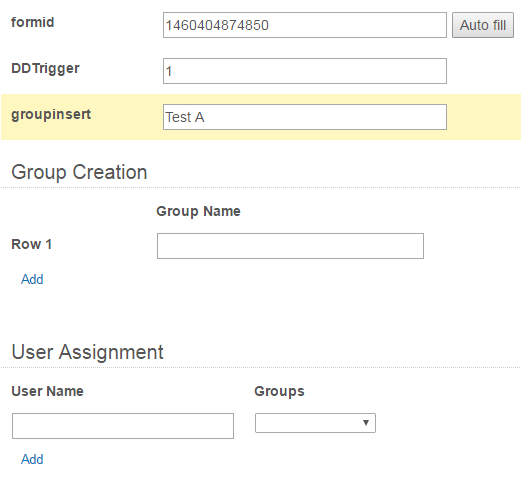Click the Row 1 label
Image resolution: width=521 pixels, height=491 pixels.
32,244
